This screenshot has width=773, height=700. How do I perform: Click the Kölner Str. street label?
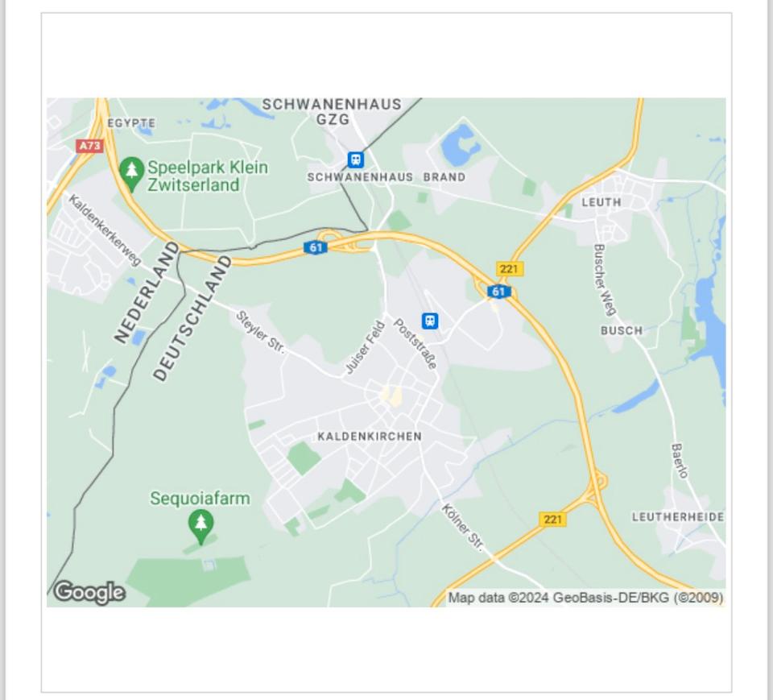pos(463,528)
